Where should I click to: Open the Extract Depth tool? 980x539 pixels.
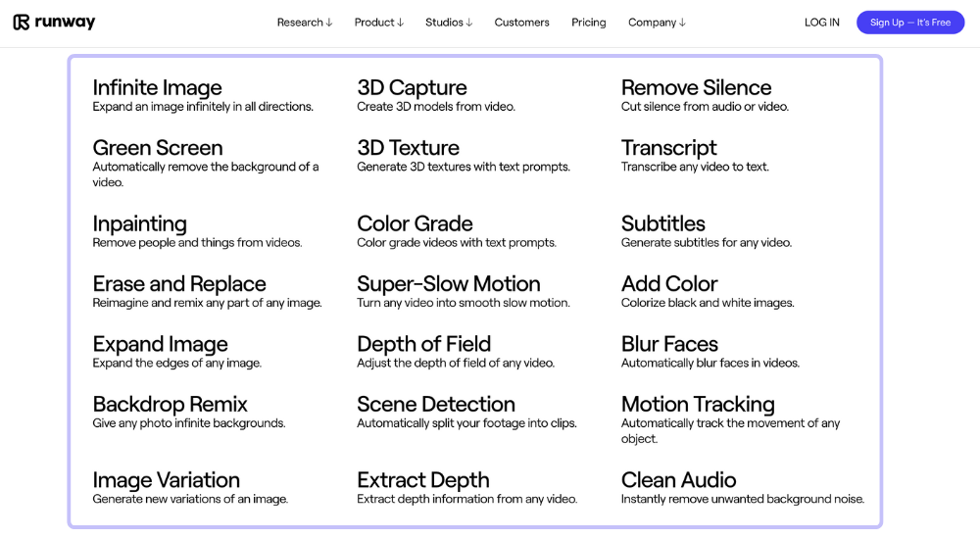(423, 479)
